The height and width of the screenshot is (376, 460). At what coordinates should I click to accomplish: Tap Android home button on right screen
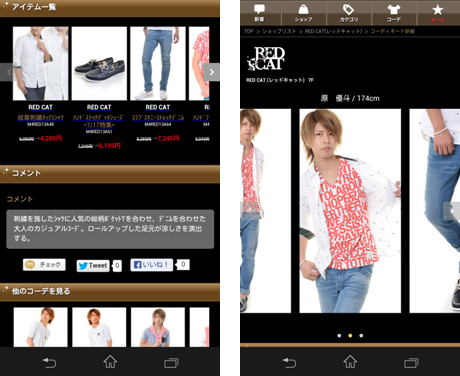coord(350,362)
